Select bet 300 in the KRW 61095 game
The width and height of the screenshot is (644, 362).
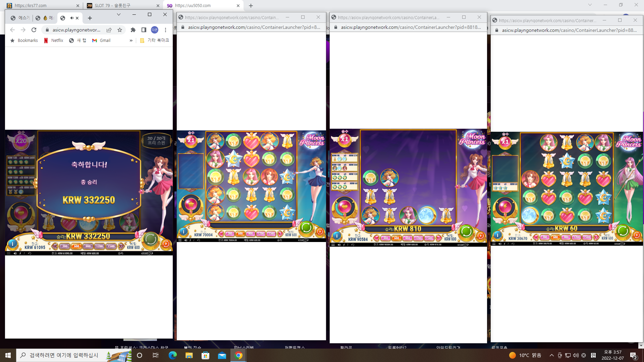coord(65,246)
